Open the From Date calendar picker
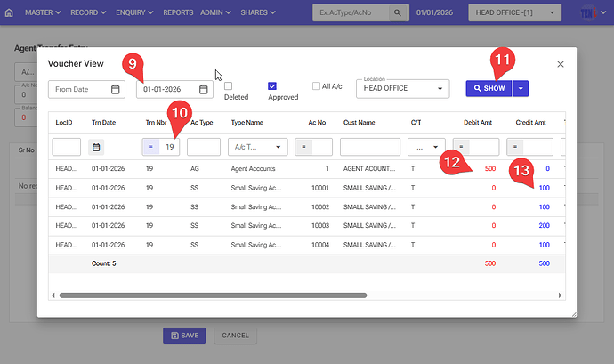The width and height of the screenshot is (614, 364). [x=116, y=89]
